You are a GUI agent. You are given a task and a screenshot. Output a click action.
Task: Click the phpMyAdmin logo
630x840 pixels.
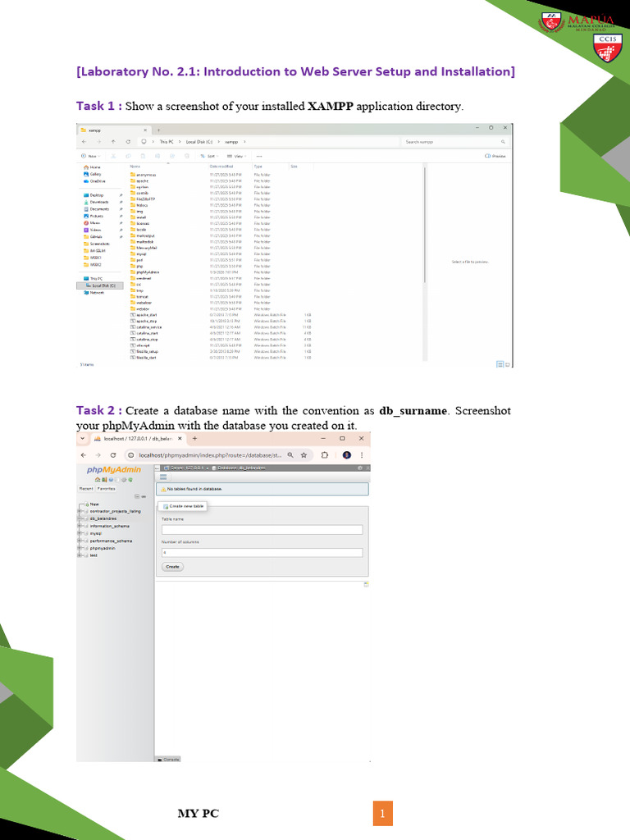click(113, 470)
